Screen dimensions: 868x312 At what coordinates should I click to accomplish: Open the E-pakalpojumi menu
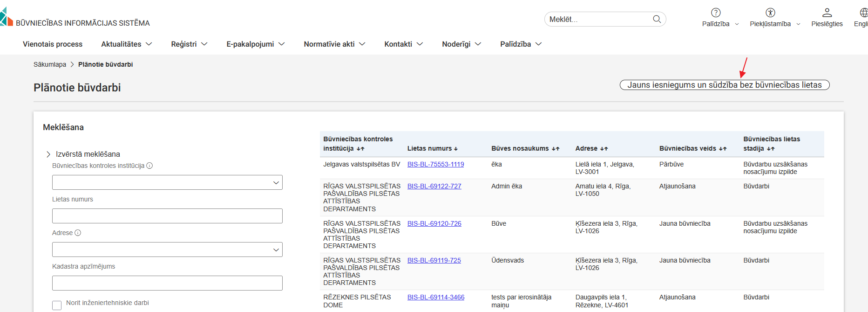255,44
